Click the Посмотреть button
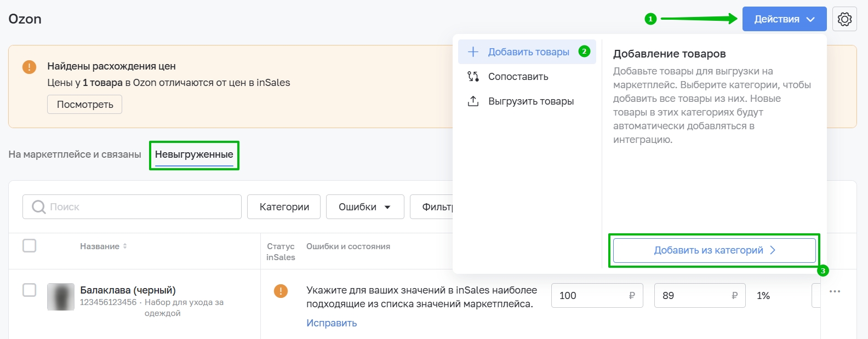The image size is (868, 339). click(x=85, y=105)
